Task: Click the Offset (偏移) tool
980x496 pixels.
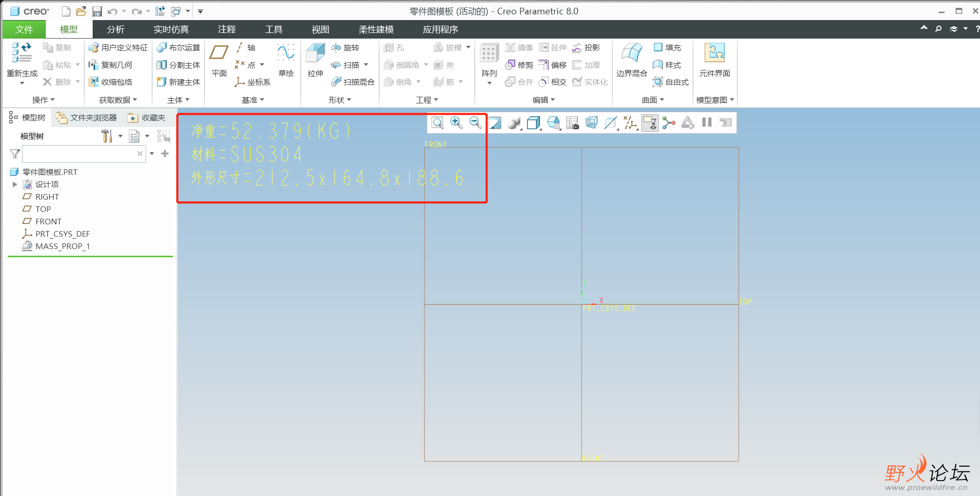Action: [x=552, y=65]
